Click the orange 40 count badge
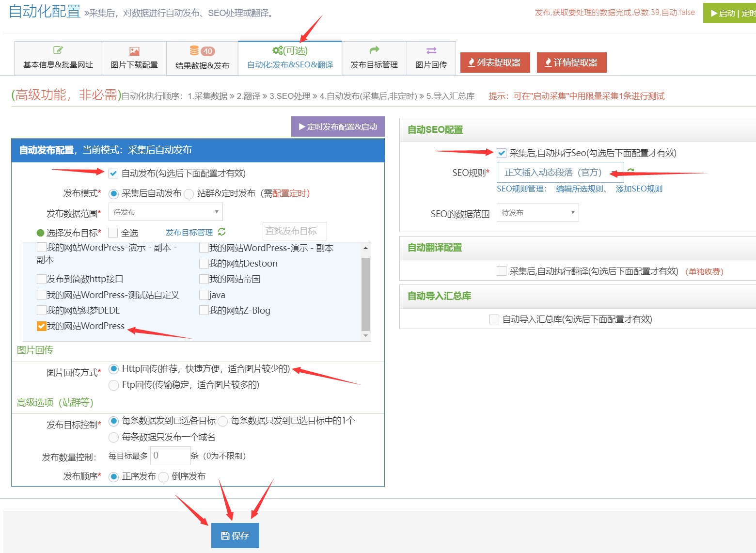Screen dimensions: 756x553 208,51
